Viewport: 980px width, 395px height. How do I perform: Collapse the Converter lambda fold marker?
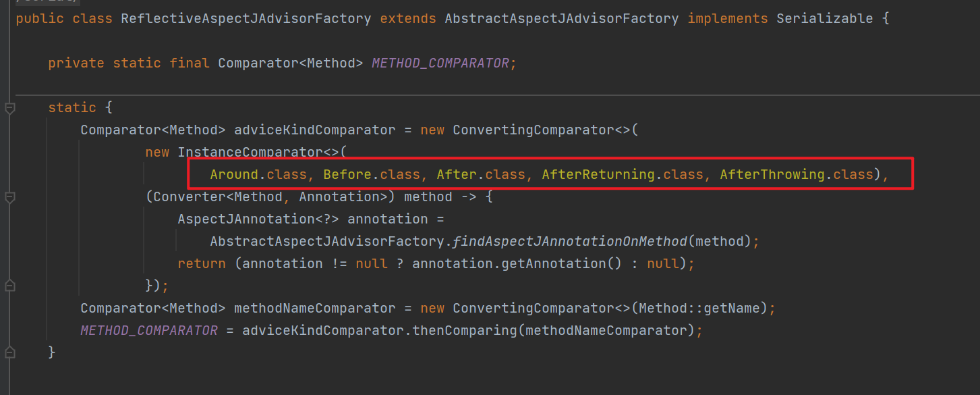click(x=9, y=197)
